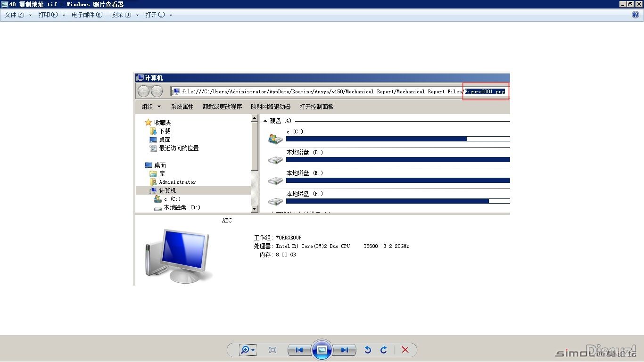
Task: Click the ABC computer name text
Action: pyautogui.click(x=227, y=221)
